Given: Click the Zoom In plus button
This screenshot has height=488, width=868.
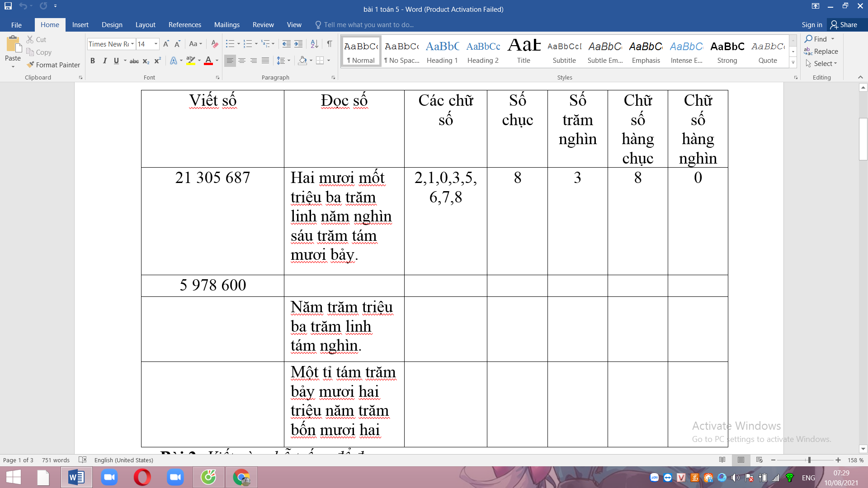Looking at the screenshot, I should 838,460.
